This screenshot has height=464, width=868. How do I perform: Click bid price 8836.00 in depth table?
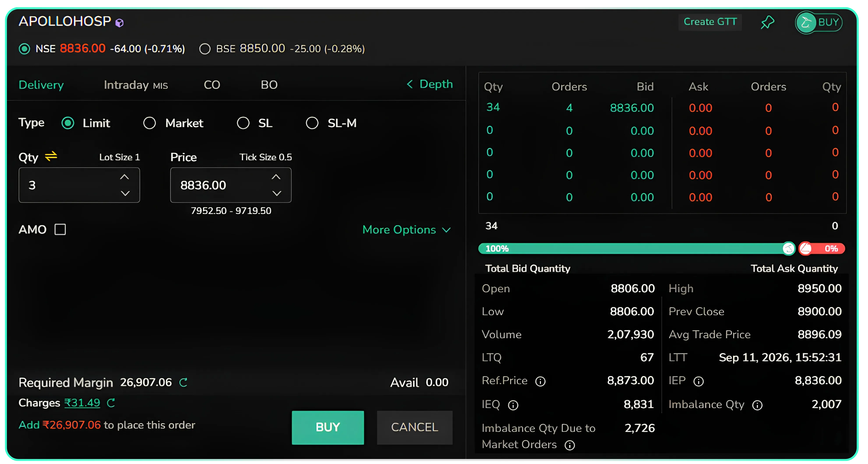point(632,108)
